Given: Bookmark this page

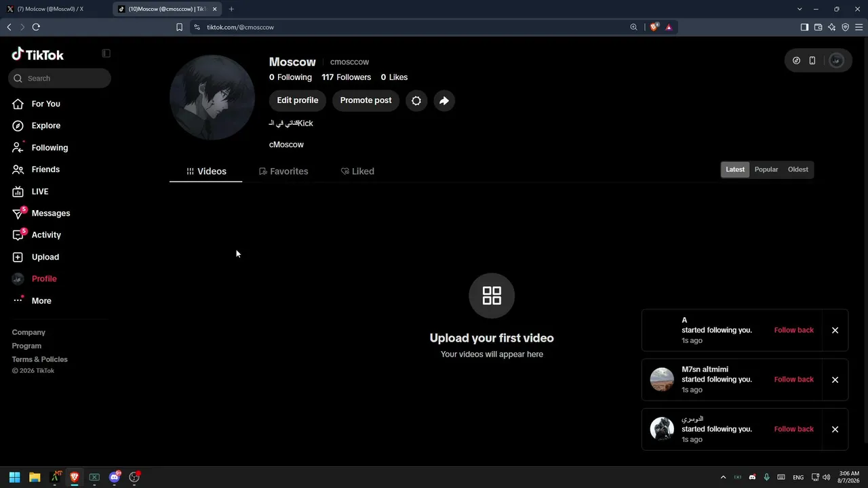Looking at the screenshot, I should coord(179,27).
